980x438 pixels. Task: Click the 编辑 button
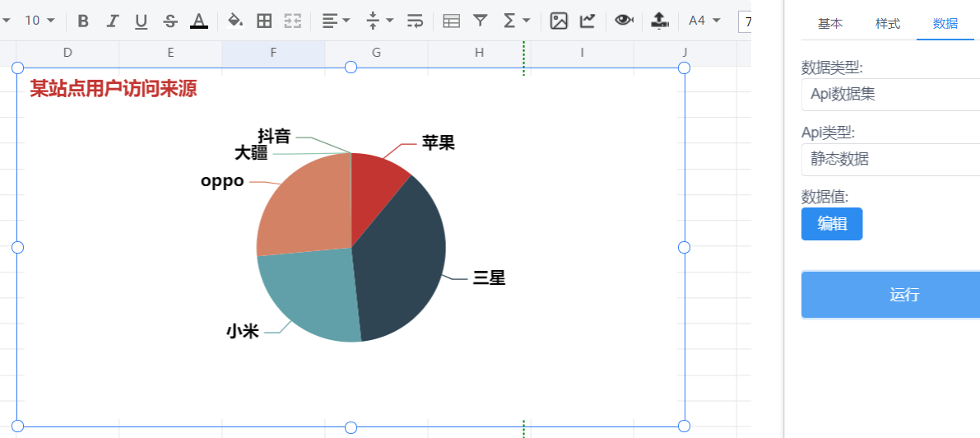(832, 224)
